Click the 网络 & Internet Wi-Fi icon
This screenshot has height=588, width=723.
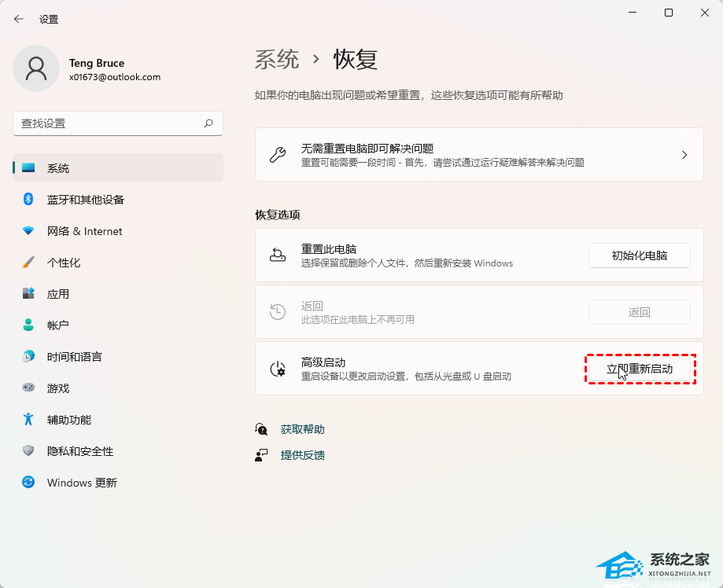(x=28, y=231)
